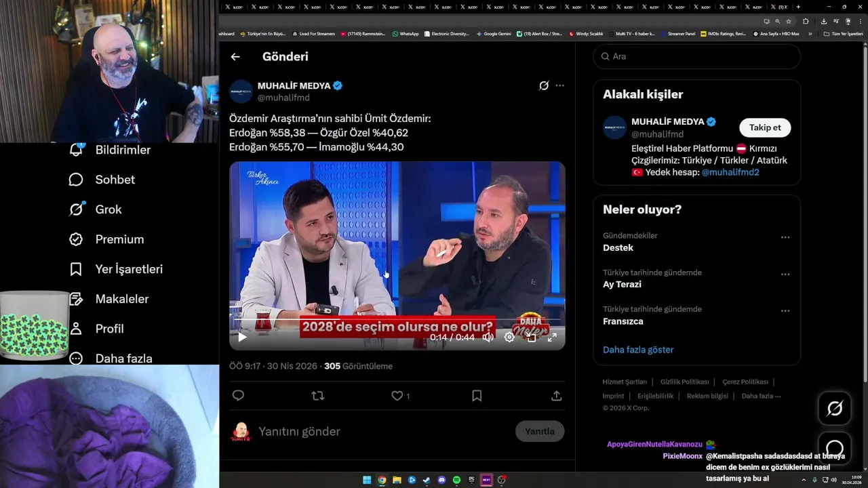Expand the video to fullscreen
The width and height of the screenshot is (868, 488).
[x=552, y=337]
